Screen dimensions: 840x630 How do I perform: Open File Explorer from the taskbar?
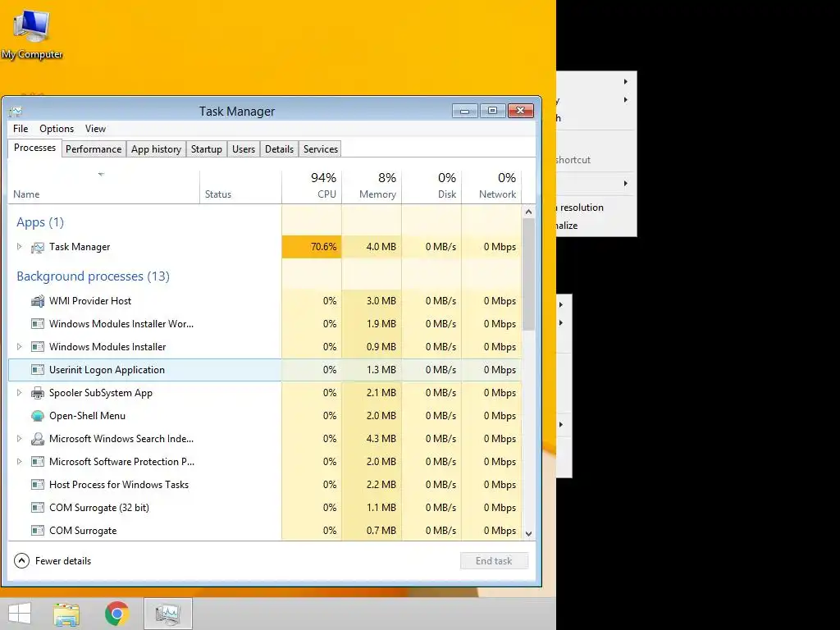pyautogui.click(x=66, y=614)
